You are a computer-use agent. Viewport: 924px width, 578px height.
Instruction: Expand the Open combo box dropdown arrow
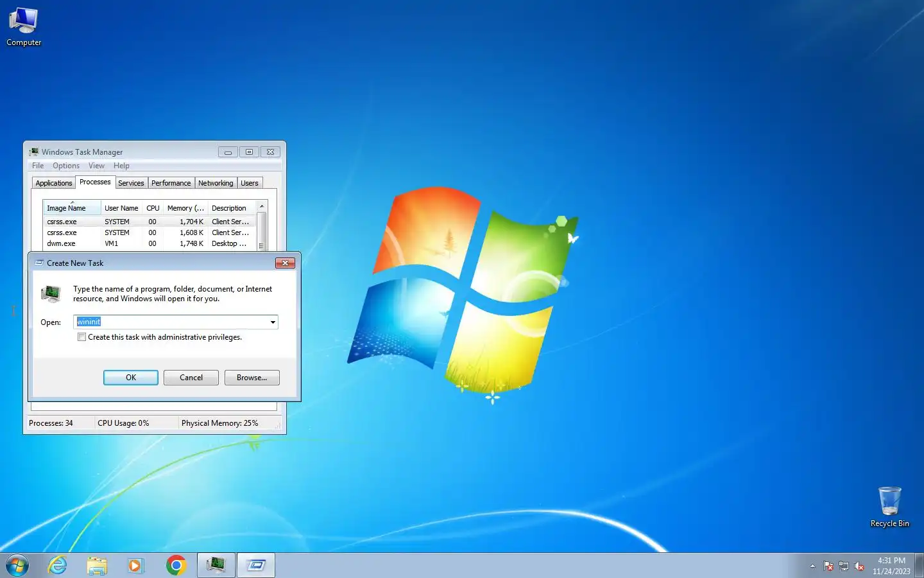[273, 322]
